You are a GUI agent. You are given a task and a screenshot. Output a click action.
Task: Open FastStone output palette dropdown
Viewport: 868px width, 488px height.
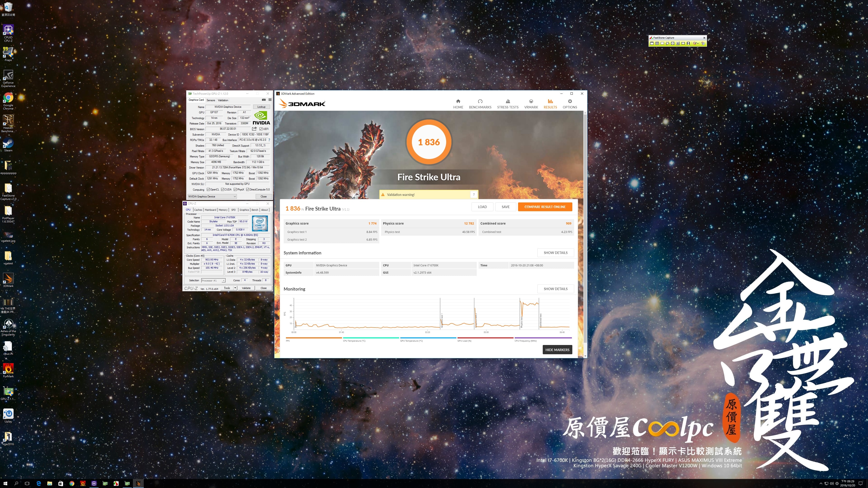(698, 43)
